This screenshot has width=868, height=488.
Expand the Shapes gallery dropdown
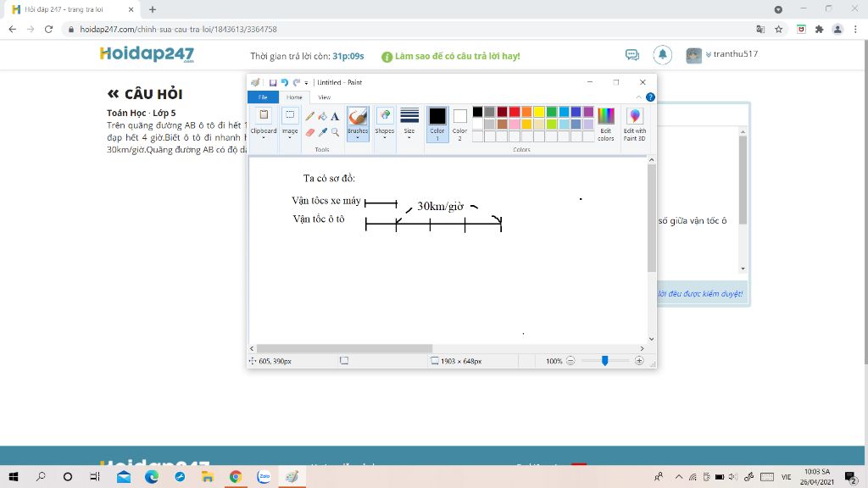coord(384,138)
